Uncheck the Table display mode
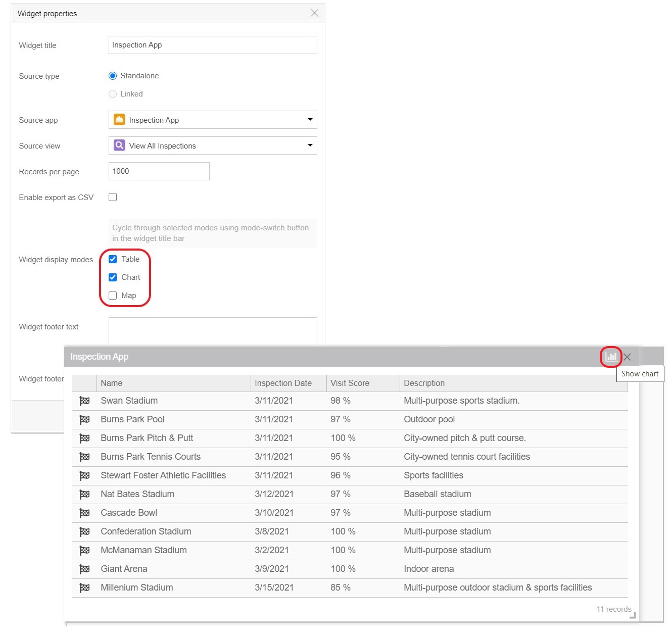This screenshot has height=635, width=672. pos(113,259)
